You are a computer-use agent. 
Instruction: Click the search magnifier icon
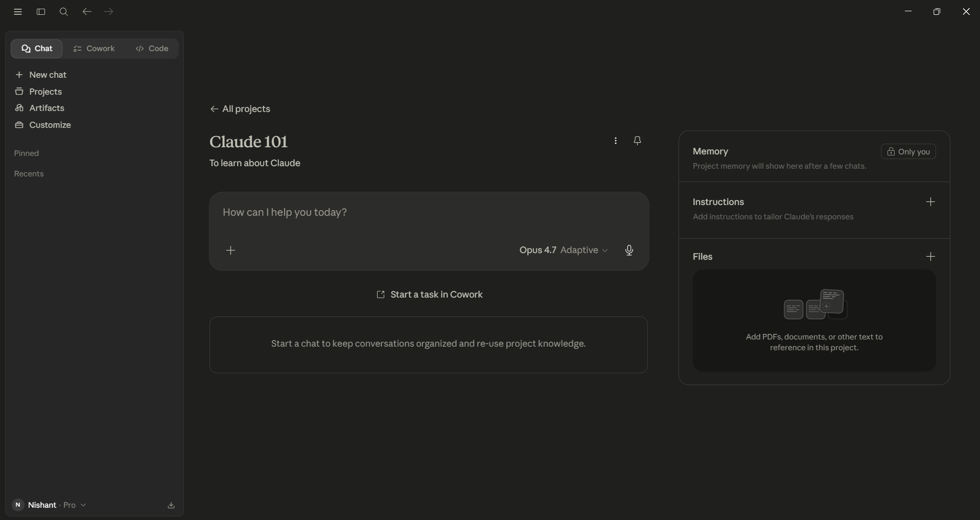(64, 12)
